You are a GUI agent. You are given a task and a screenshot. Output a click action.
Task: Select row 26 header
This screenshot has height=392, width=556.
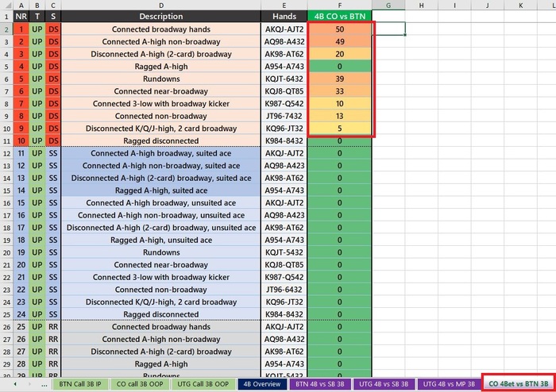coord(6,327)
